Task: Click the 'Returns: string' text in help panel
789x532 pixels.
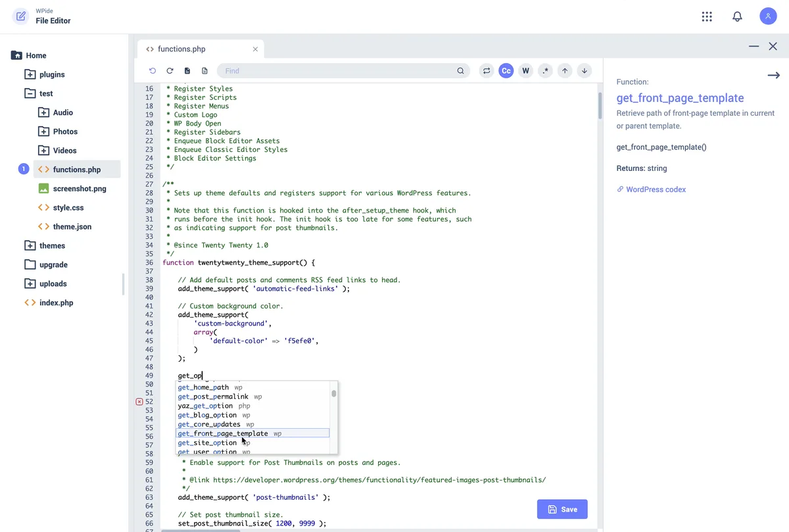Action: point(642,168)
